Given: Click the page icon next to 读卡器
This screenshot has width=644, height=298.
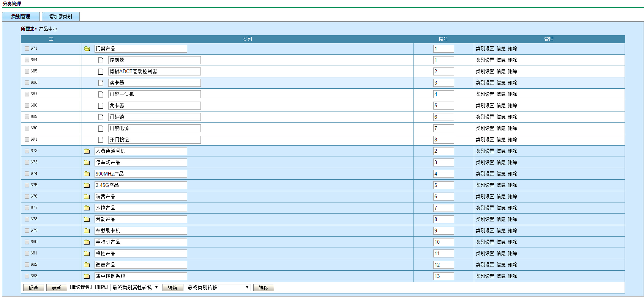Looking at the screenshot, I should tap(101, 83).
